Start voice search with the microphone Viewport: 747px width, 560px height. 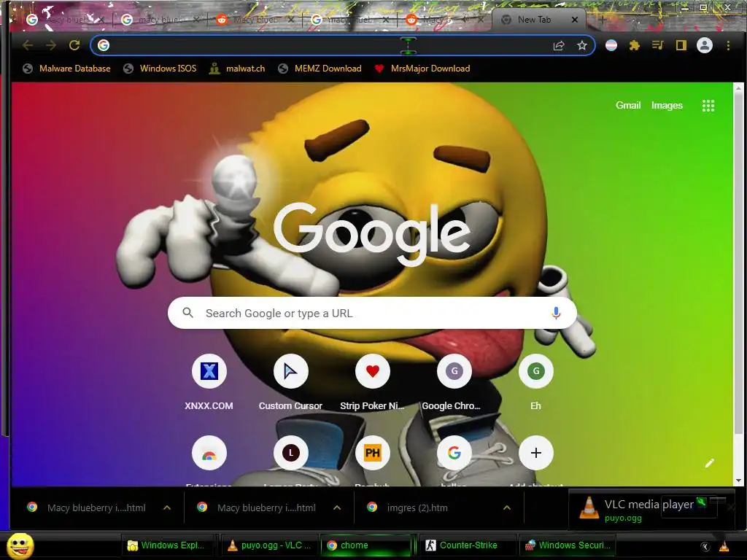(556, 313)
